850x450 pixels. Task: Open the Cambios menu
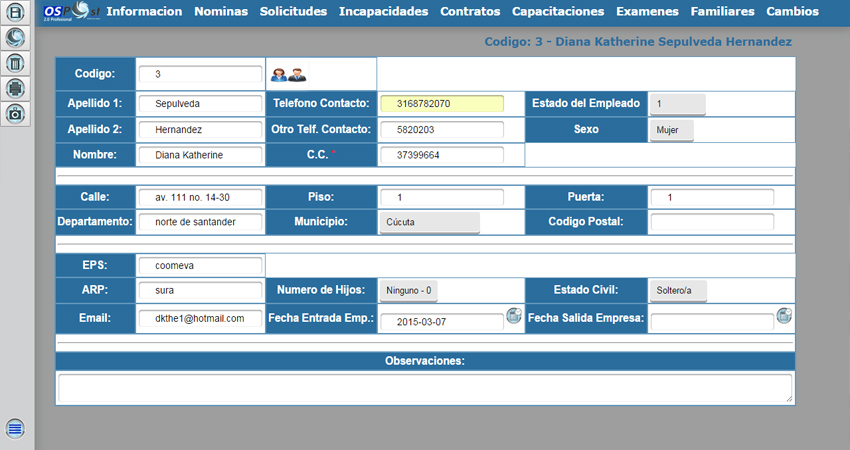(x=793, y=11)
